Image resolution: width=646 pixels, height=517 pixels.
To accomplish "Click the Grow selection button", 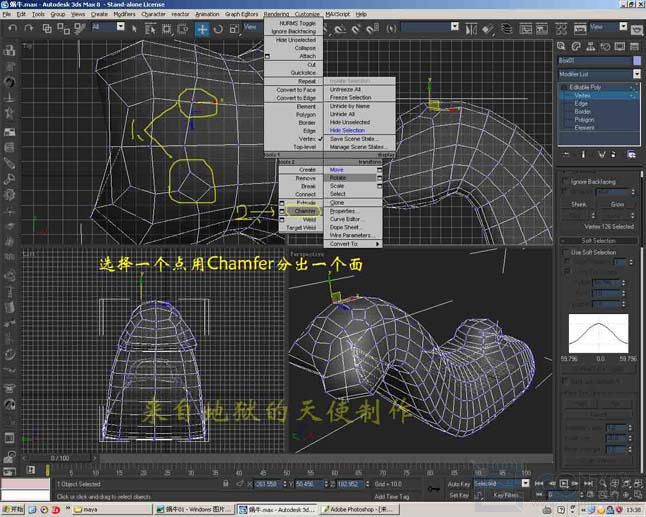I will point(617,204).
